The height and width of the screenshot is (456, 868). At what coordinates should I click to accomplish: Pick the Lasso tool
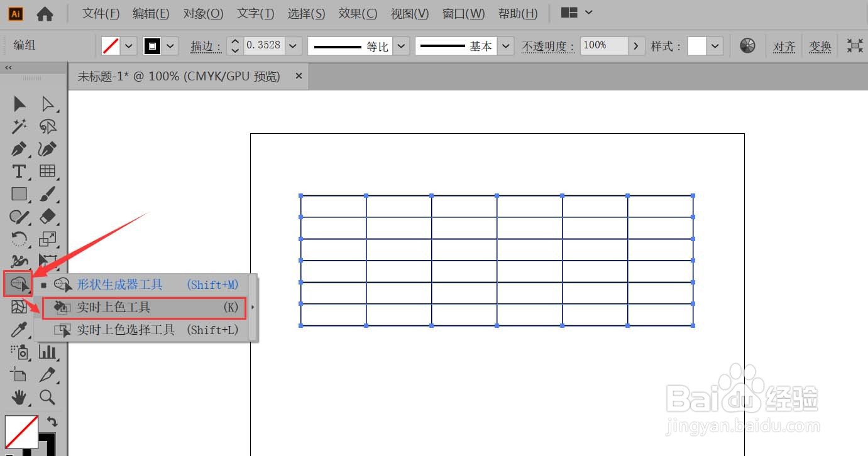coord(48,126)
